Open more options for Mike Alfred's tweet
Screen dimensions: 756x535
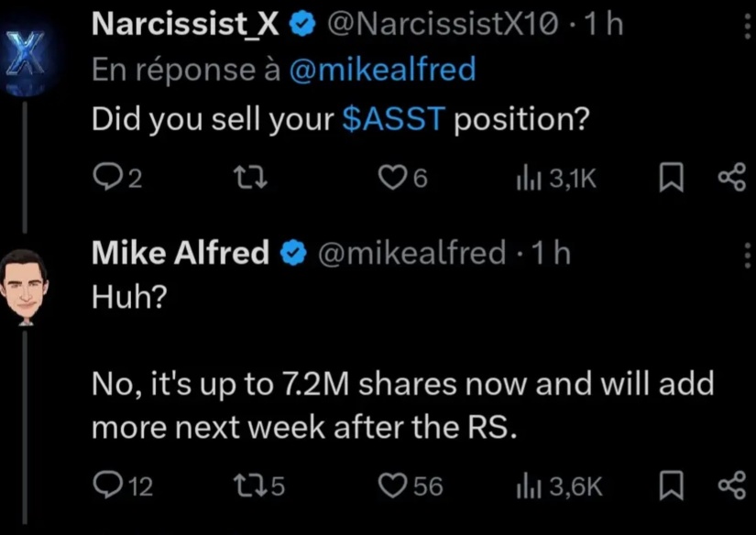click(748, 255)
